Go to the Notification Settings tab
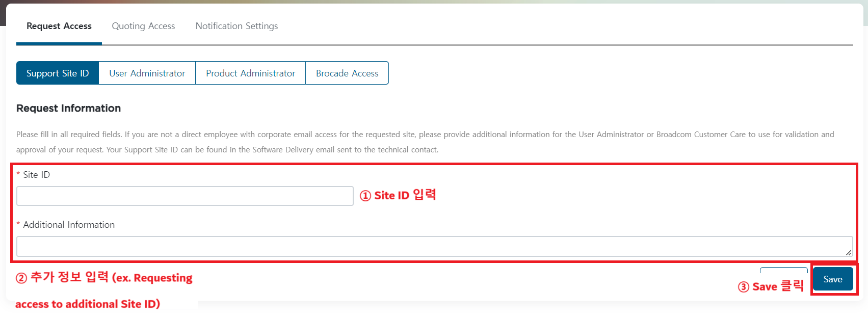 tap(236, 26)
